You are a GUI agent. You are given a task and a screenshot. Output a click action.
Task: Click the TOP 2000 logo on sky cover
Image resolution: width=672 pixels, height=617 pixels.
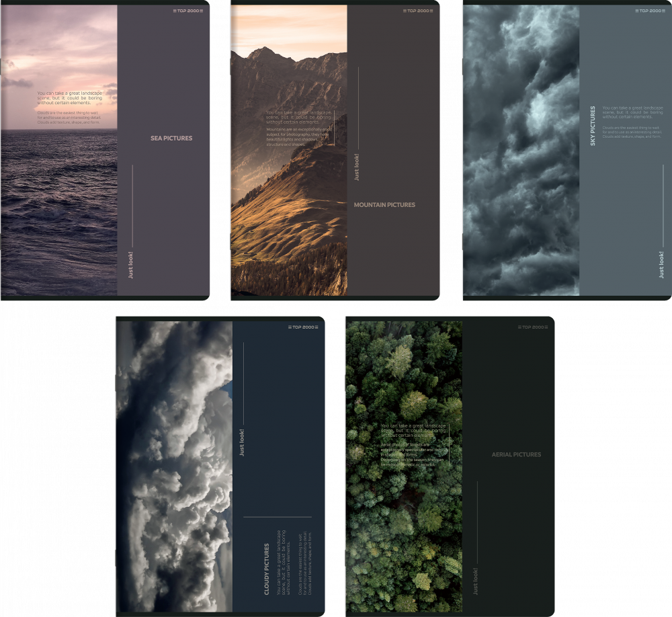(x=649, y=11)
